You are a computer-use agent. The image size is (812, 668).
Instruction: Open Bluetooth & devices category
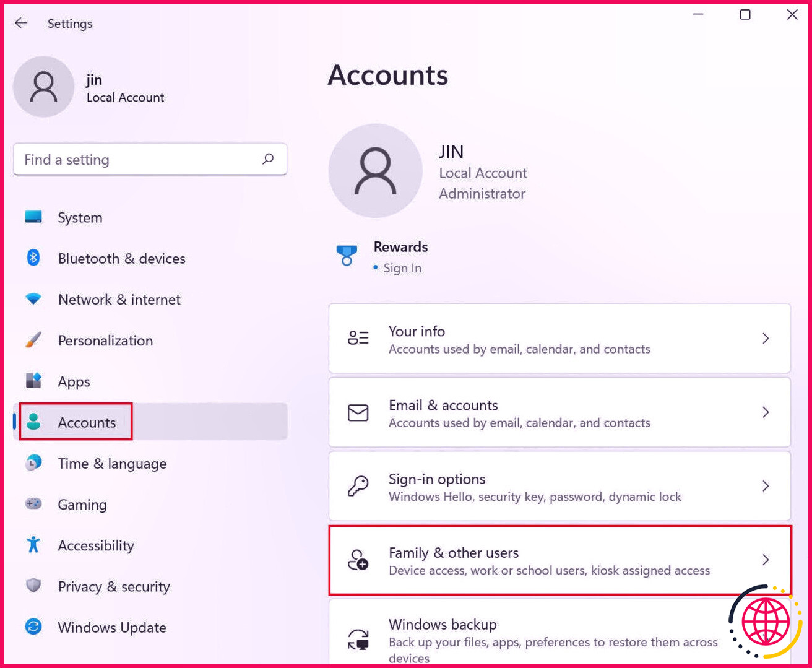click(x=150, y=258)
